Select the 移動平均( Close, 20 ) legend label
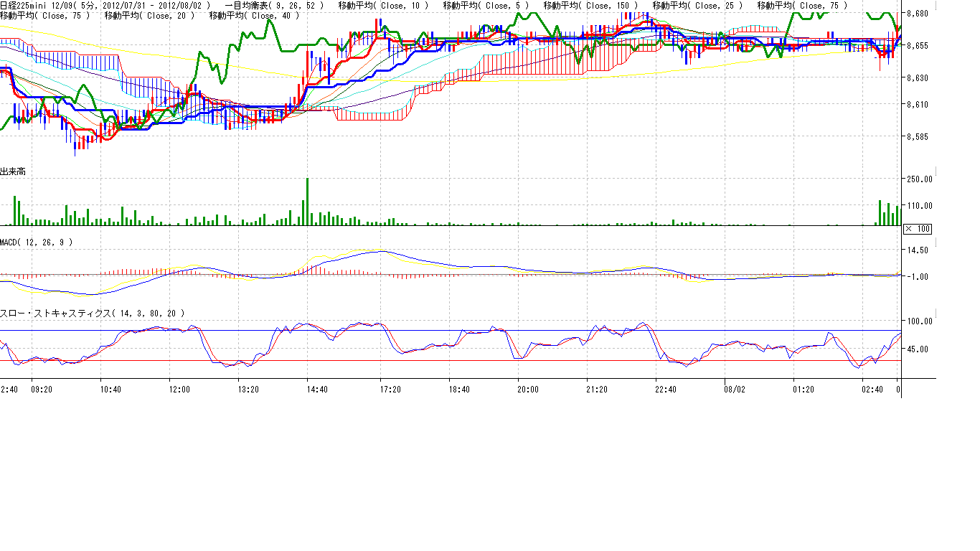This screenshot has height=551, width=980. pos(149,15)
